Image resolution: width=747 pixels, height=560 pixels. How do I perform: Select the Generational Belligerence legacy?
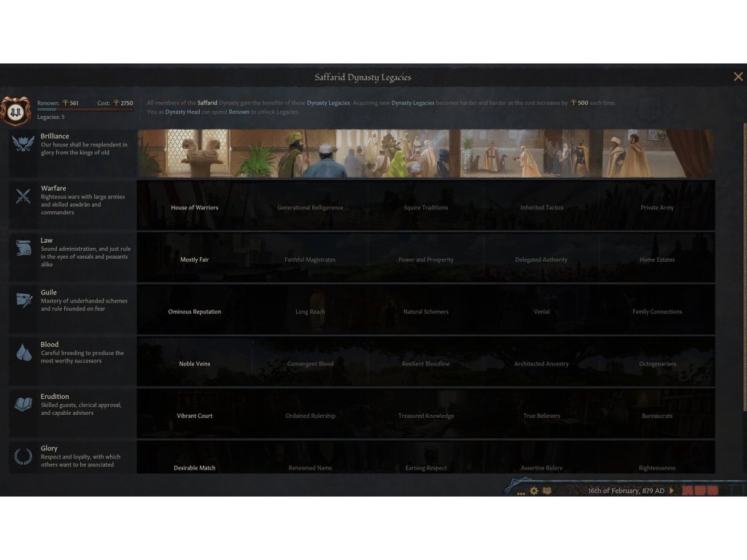tap(310, 208)
